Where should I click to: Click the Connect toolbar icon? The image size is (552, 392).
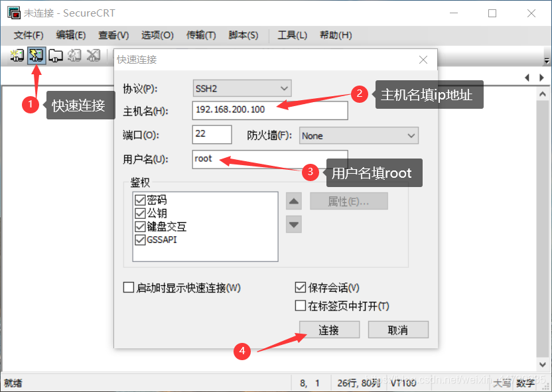click(17, 55)
